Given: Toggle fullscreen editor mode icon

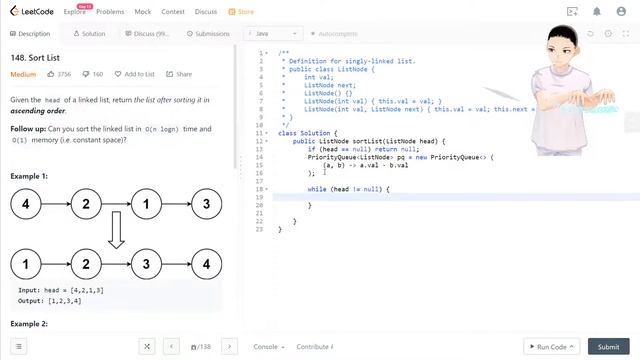Looking at the screenshot, I should pyautogui.click(x=626, y=33).
